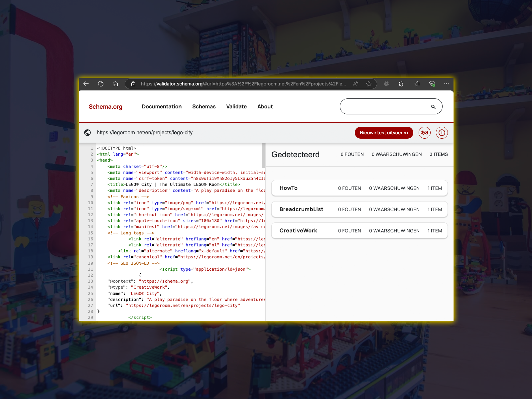Click the closing script tag line 29
Viewport: 532px width, 399px height.
click(140, 318)
